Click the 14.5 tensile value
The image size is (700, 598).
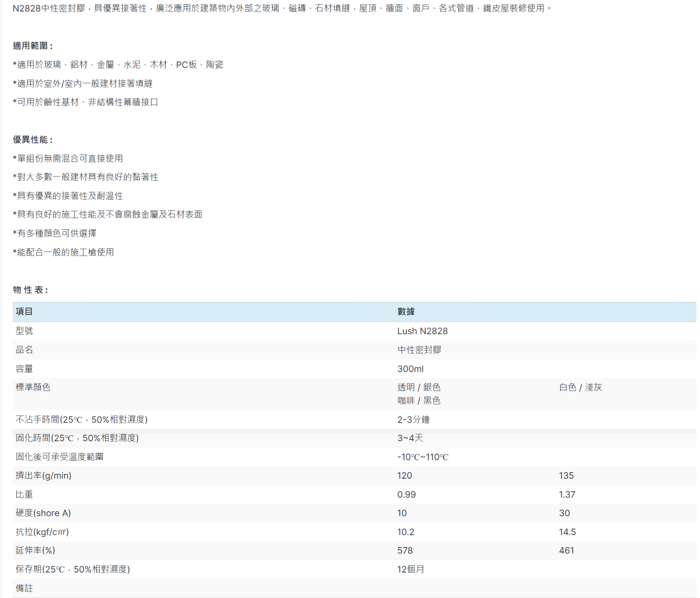point(568,532)
